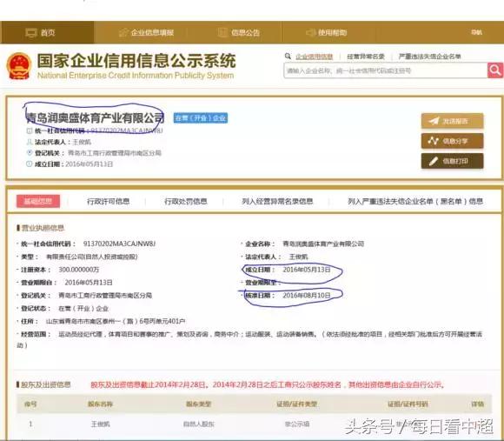Click the 登记状态 value 在营（开业）企业
Image resolution: width=504 pixels, height=441 pixels.
(x=83, y=309)
